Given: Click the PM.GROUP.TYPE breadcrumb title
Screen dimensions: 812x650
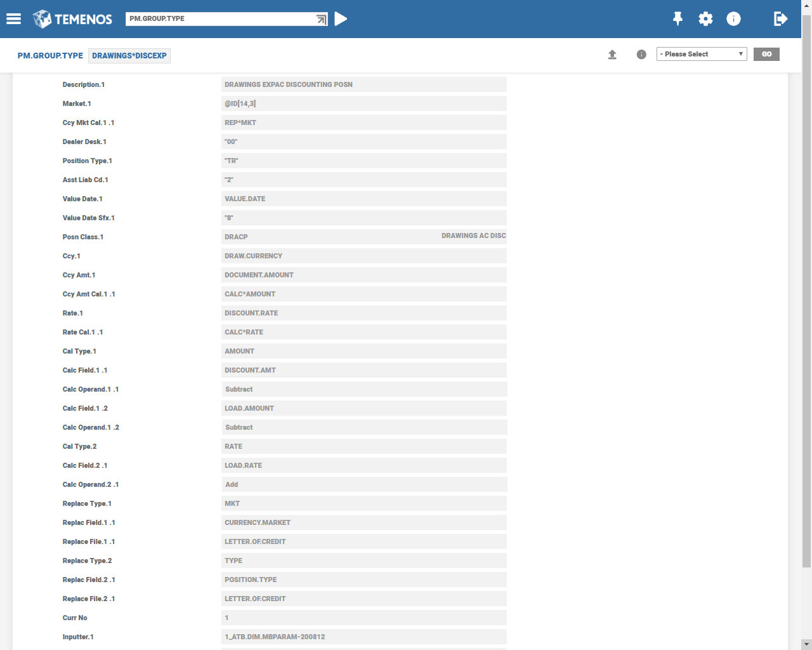Looking at the screenshot, I should [x=50, y=56].
